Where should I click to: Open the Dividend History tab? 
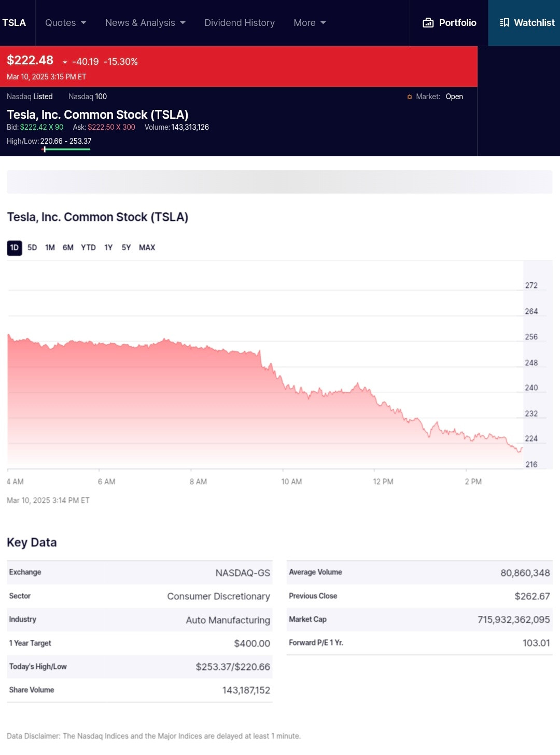click(x=240, y=23)
